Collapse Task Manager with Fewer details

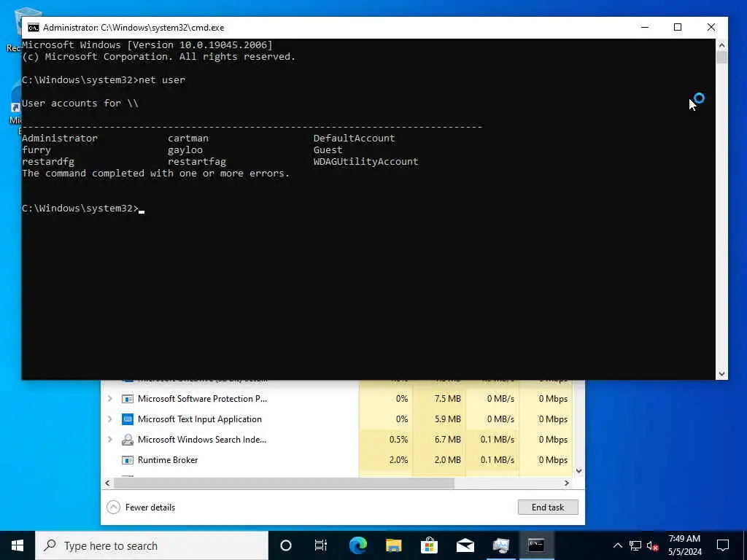click(x=141, y=507)
